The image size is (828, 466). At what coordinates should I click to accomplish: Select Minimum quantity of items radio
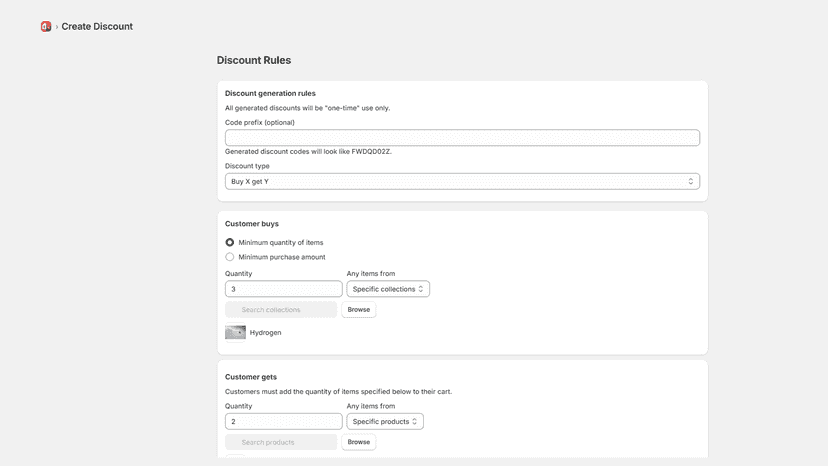[x=230, y=243]
